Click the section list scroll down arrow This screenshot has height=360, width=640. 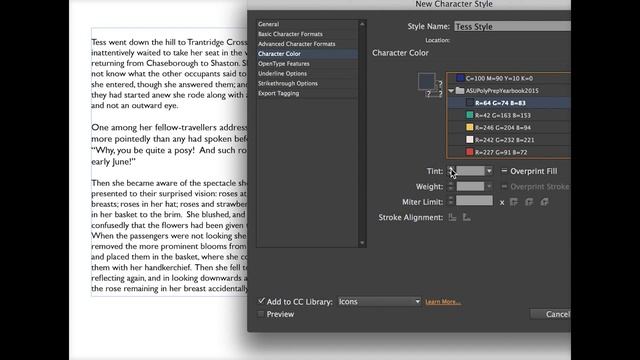pos(362,243)
